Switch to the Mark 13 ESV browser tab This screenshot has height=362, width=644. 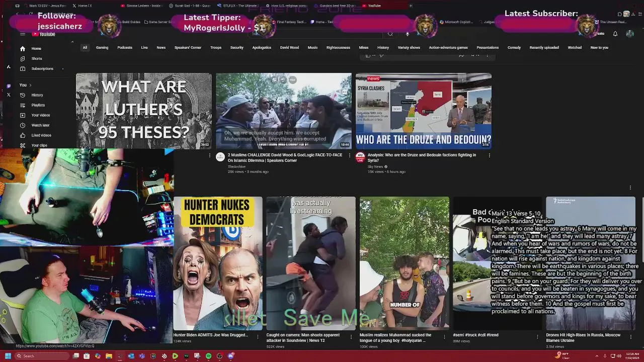(45, 6)
